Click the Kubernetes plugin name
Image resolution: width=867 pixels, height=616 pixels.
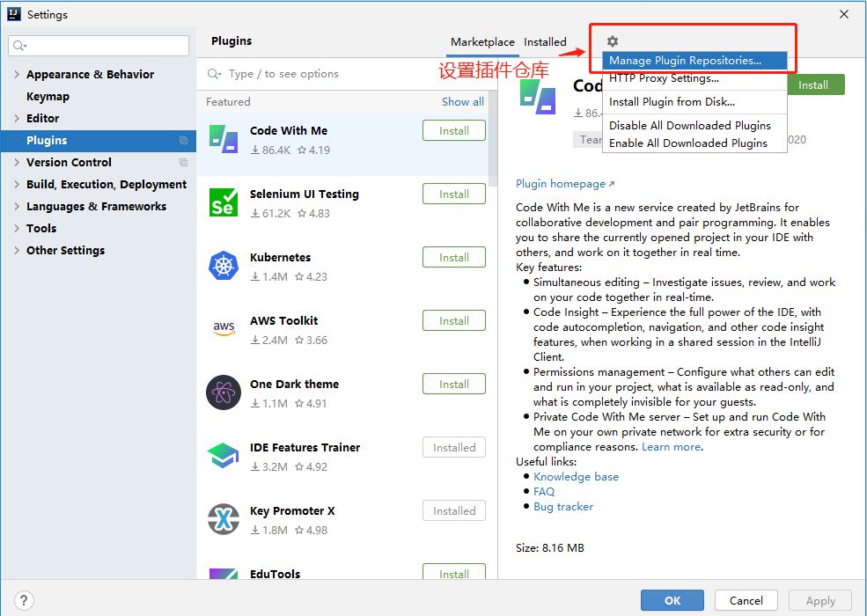[280, 257]
